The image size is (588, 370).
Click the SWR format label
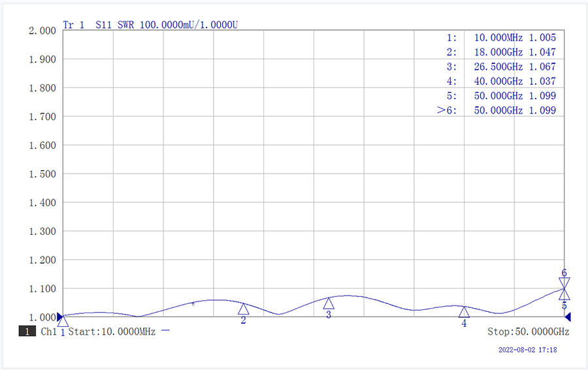coord(127,25)
